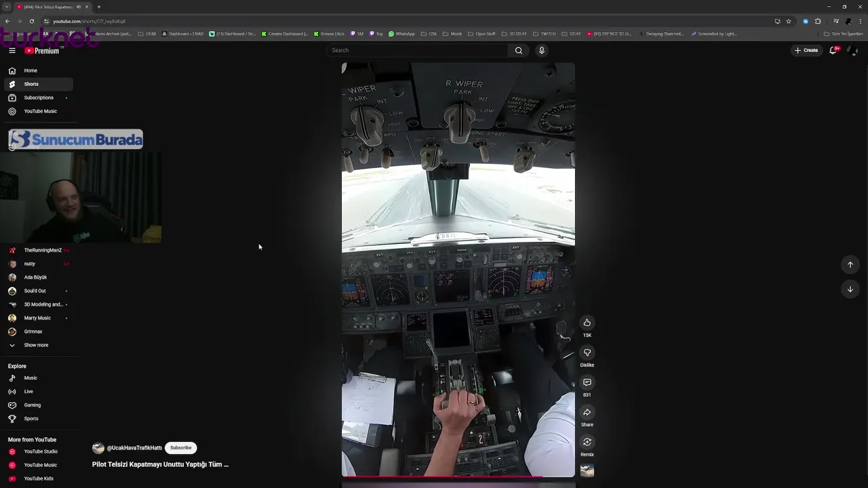Like the short with the thumbs-up icon
The image size is (868, 488).
tap(587, 323)
